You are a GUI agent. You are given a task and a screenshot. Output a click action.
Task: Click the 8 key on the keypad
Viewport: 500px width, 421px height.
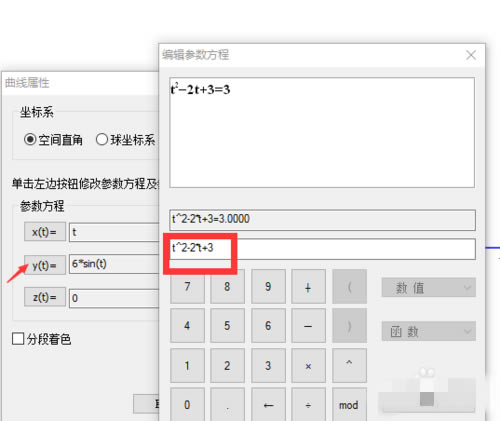tap(227, 286)
